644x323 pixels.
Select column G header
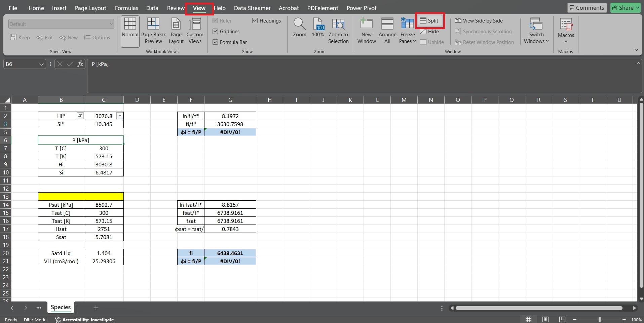pyautogui.click(x=230, y=100)
